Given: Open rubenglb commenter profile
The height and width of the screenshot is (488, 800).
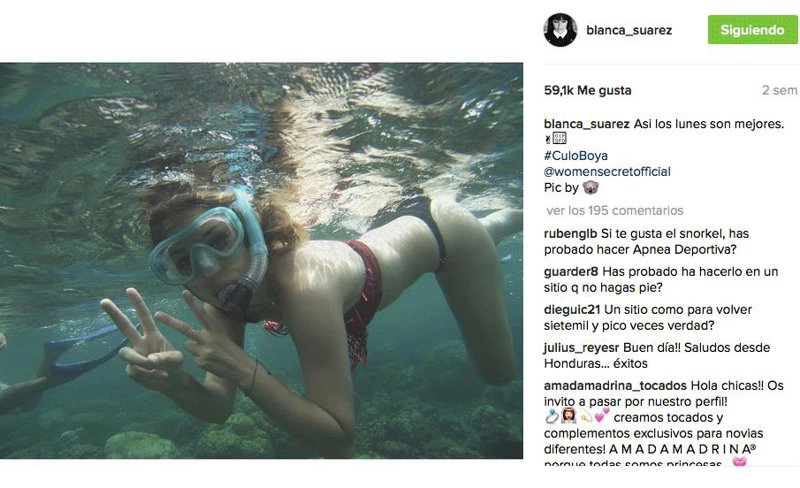Looking at the screenshot, I should [x=570, y=234].
